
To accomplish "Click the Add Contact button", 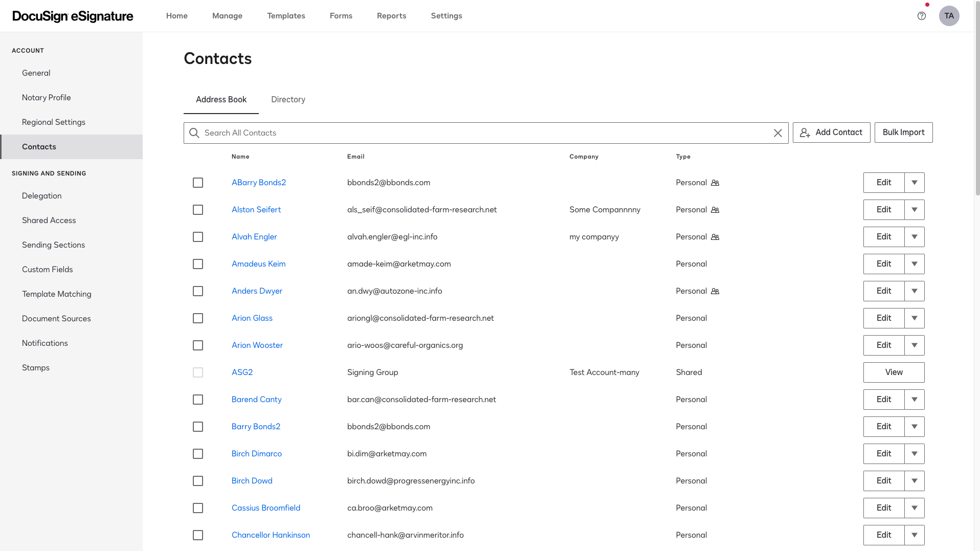I will 831,133.
